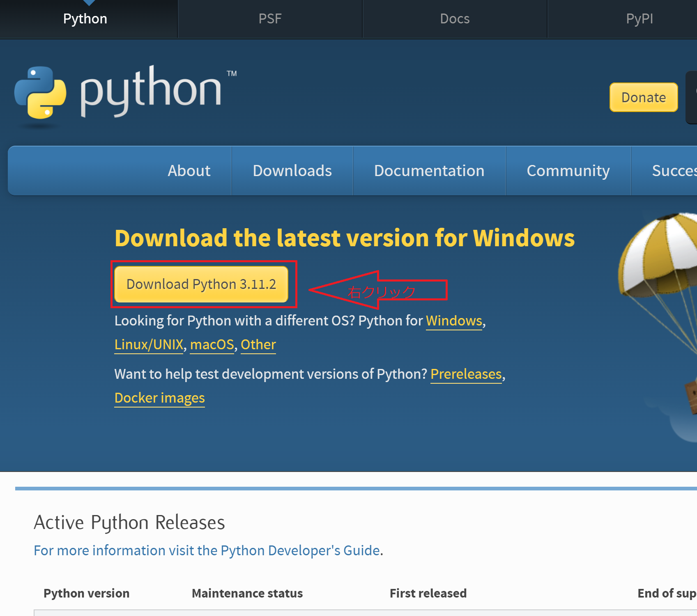This screenshot has height=616, width=697.
Task: Visit the Python Developer's Guide link
Action: (x=207, y=550)
